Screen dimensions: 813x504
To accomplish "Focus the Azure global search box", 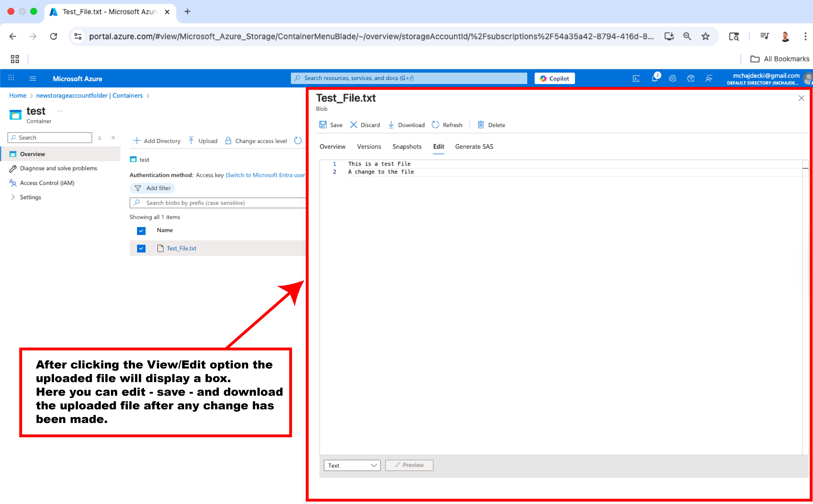I will coord(409,78).
